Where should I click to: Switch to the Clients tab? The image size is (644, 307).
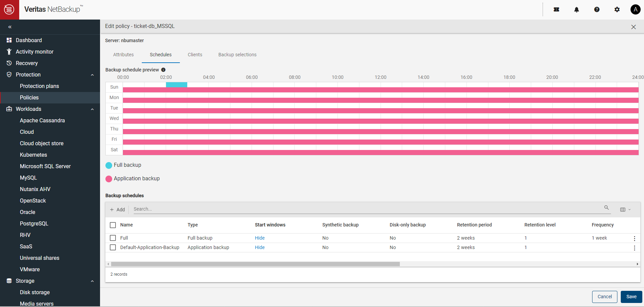195,55
